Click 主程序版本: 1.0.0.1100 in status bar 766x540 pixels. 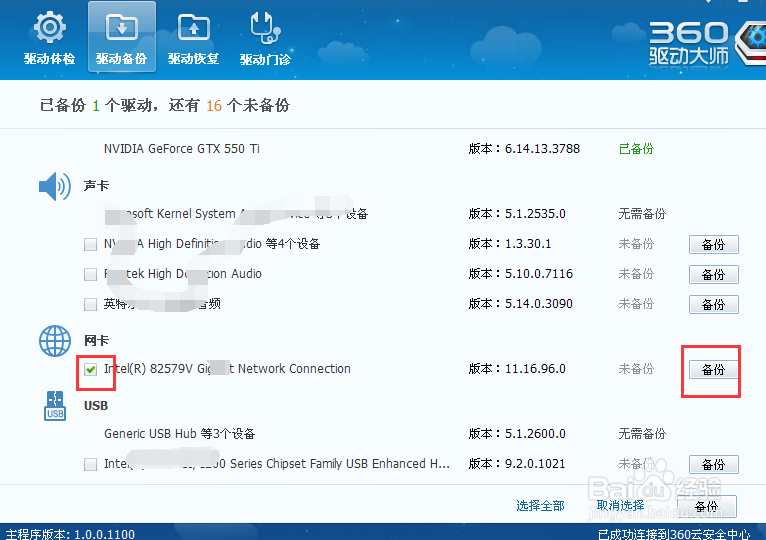click(x=70, y=534)
